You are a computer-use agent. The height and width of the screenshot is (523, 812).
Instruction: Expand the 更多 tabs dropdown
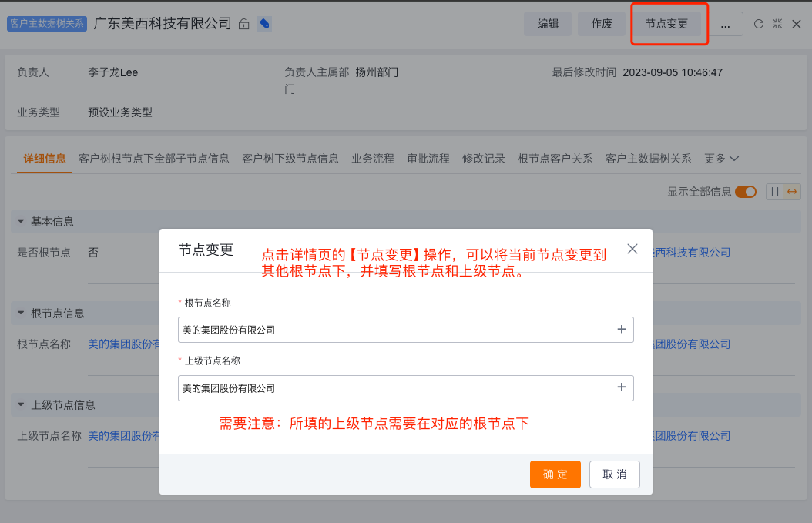721,159
